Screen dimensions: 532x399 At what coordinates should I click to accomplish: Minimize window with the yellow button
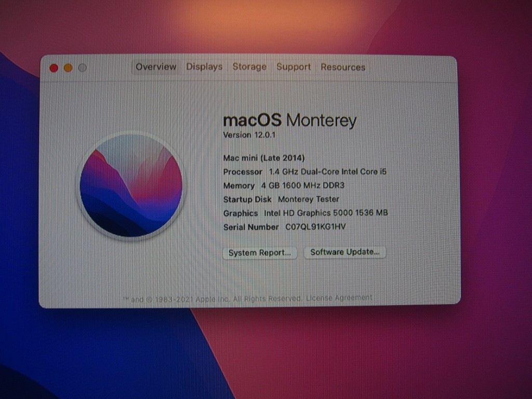(68, 68)
